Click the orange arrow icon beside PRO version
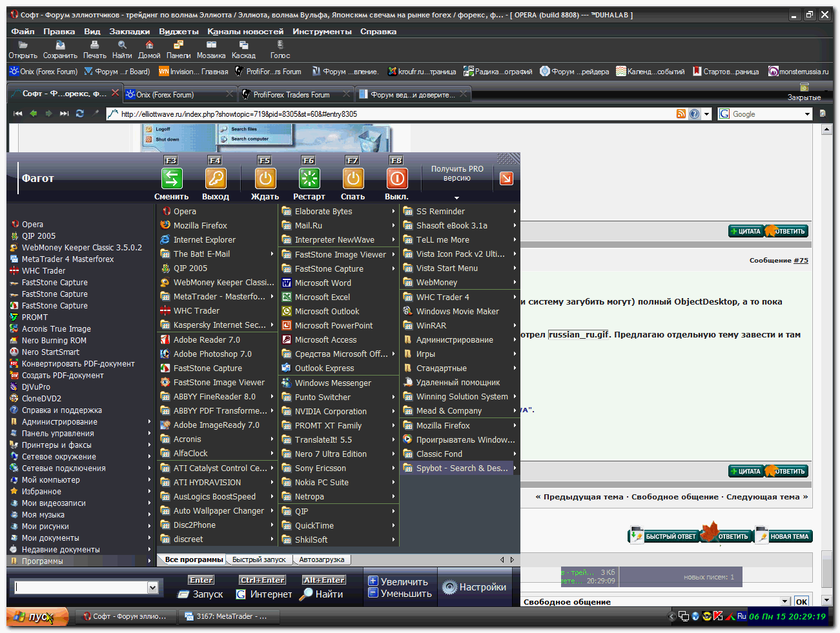The width and height of the screenshot is (840, 633). click(506, 178)
